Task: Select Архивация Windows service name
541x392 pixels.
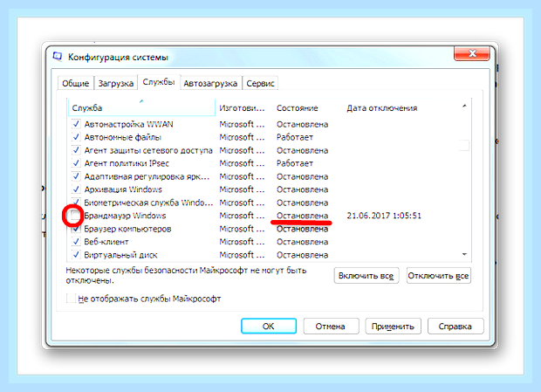Action: pos(123,189)
